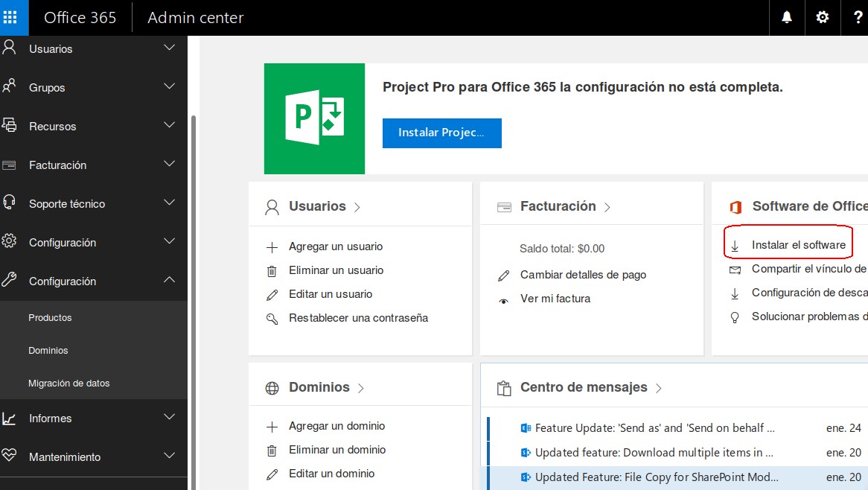
Task: Select Productos in the sidebar
Action: point(50,318)
